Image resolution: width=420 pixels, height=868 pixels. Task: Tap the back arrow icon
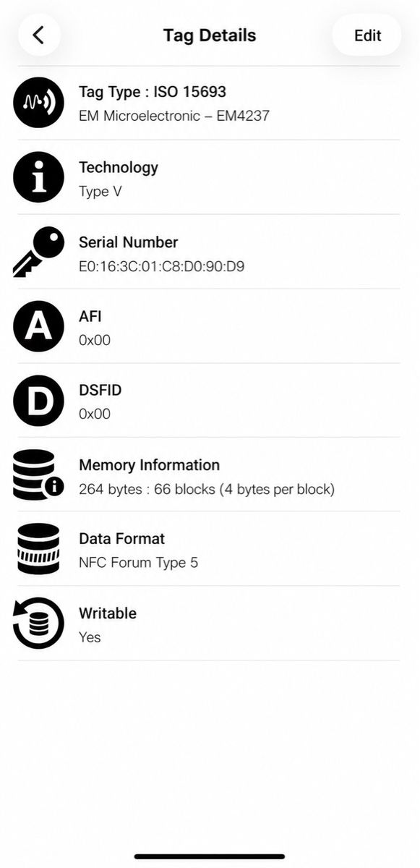tap(39, 35)
